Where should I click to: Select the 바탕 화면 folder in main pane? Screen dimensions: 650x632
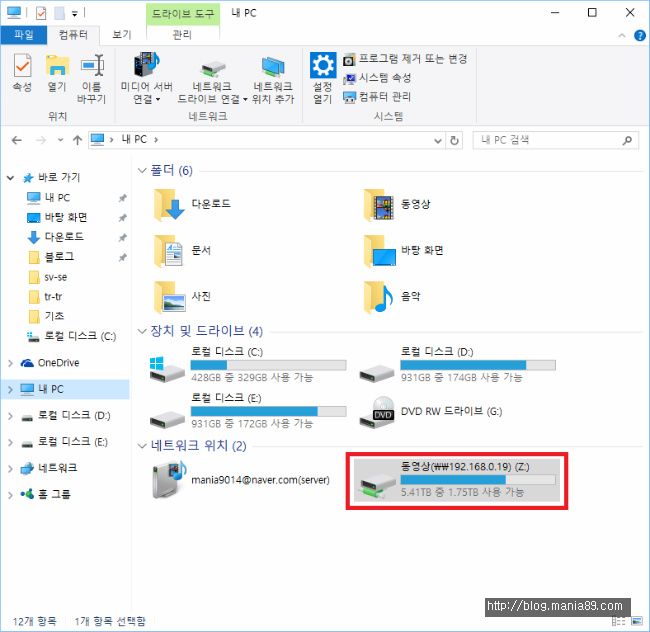(x=404, y=251)
